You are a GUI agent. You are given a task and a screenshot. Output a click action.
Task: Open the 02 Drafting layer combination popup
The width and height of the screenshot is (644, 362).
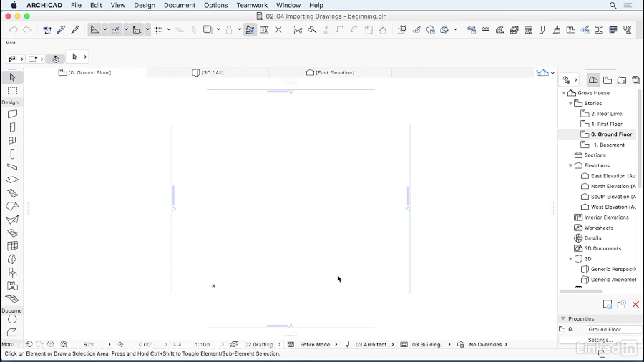258,344
